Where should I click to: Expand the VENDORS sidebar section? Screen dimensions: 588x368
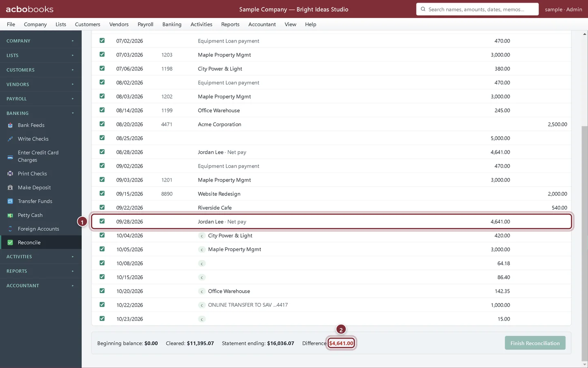pos(41,84)
